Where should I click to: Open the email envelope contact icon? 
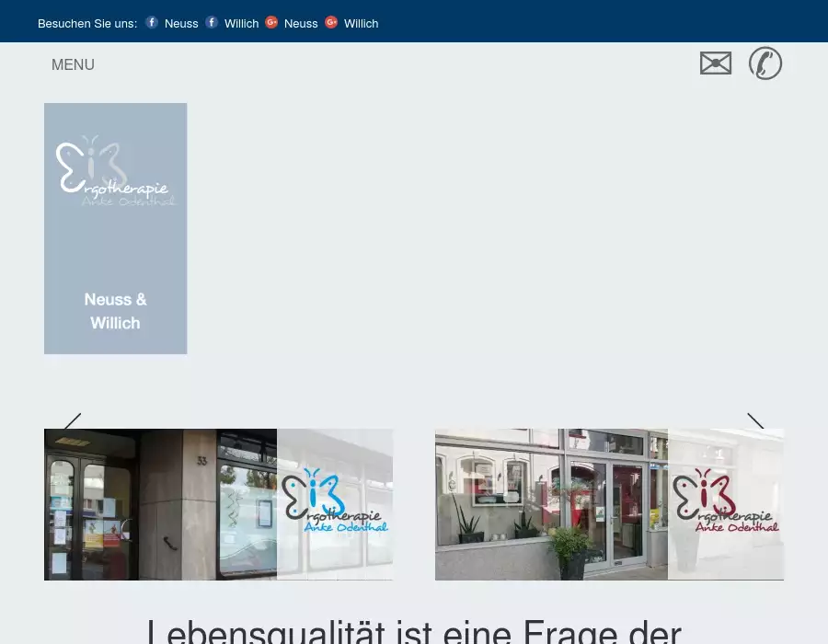point(715,63)
